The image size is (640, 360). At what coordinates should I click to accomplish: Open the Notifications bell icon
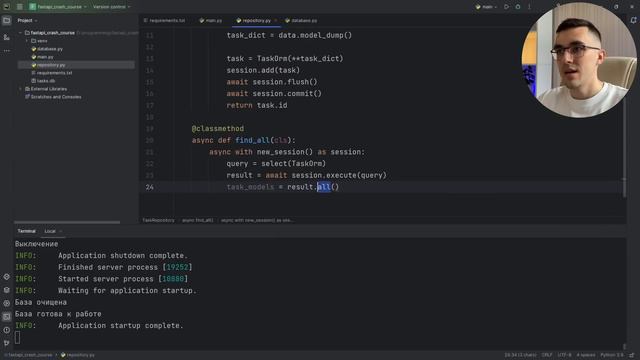(x=633, y=20)
